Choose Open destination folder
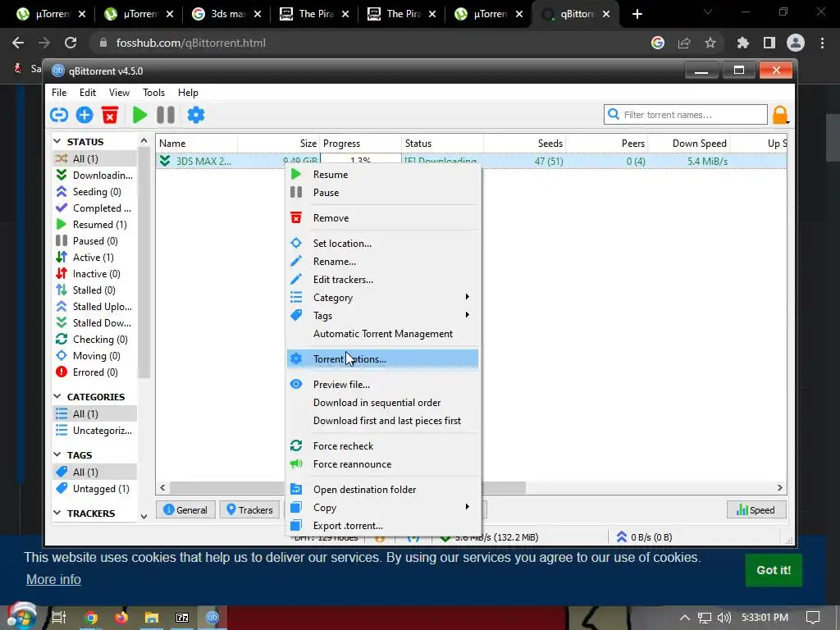 (x=382, y=490)
